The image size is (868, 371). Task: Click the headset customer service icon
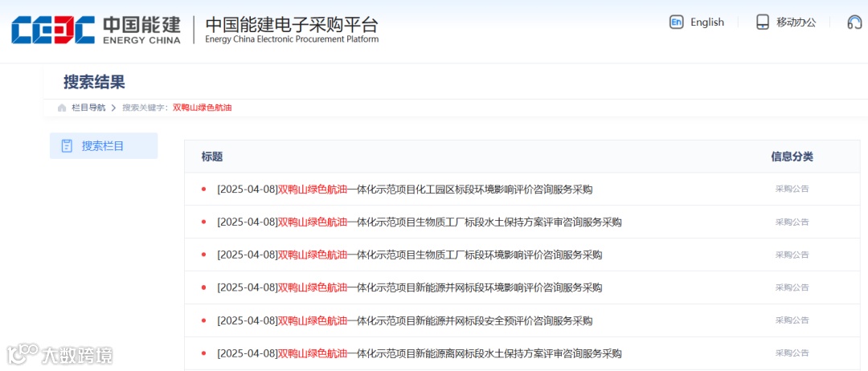click(x=854, y=22)
